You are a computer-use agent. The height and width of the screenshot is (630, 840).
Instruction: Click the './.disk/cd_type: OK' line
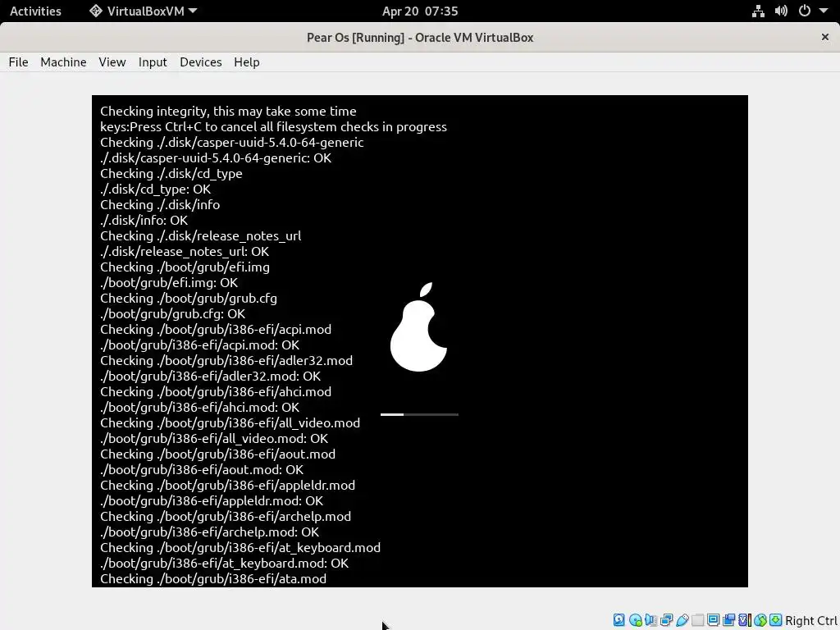(155, 189)
